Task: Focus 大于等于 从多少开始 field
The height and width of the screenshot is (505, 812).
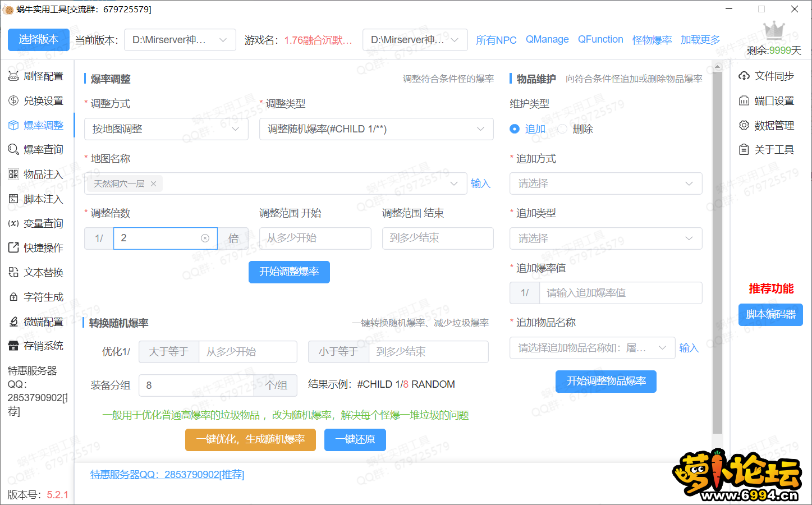Action: coord(248,352)
